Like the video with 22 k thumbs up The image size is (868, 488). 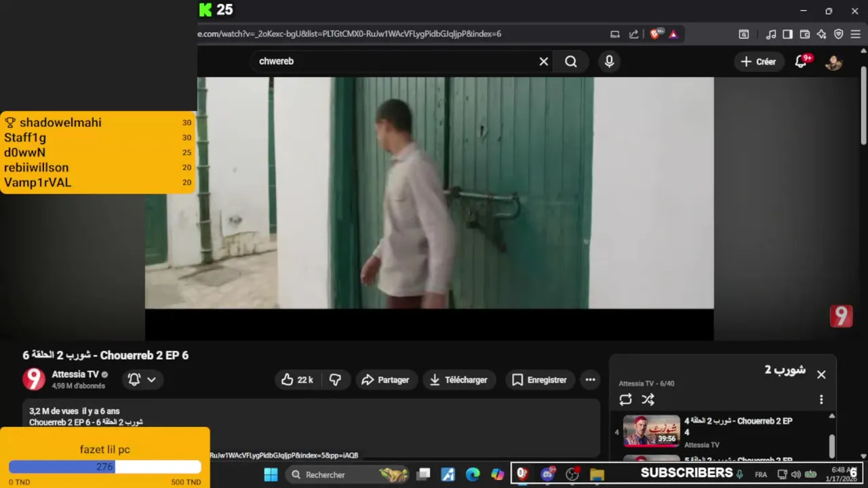pos(296,380)
